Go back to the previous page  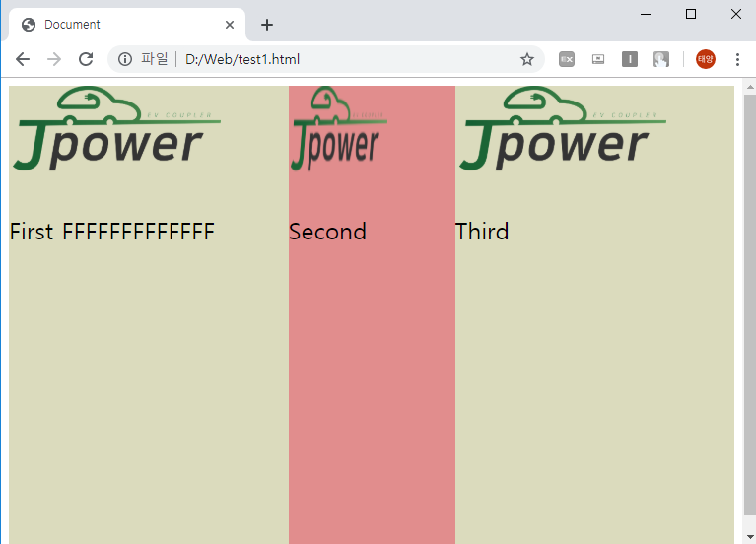tap(23, 59)
